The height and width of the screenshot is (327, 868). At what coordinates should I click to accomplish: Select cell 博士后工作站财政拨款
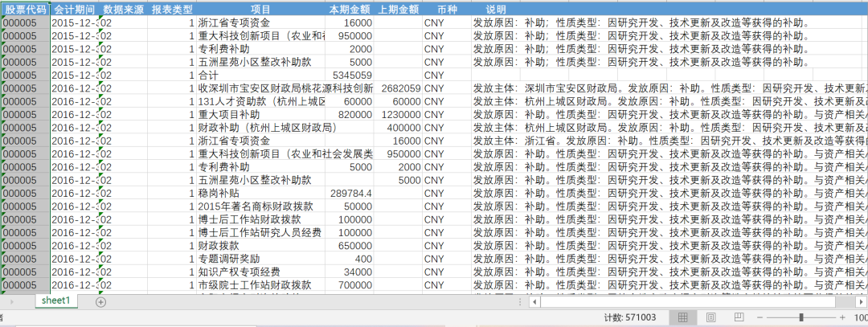(x=260, y=219)
